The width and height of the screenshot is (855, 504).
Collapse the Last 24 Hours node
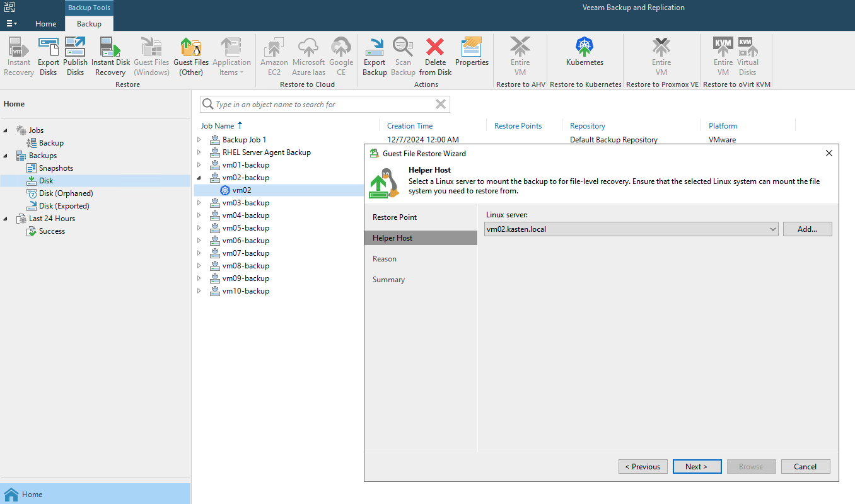(6, 219)
